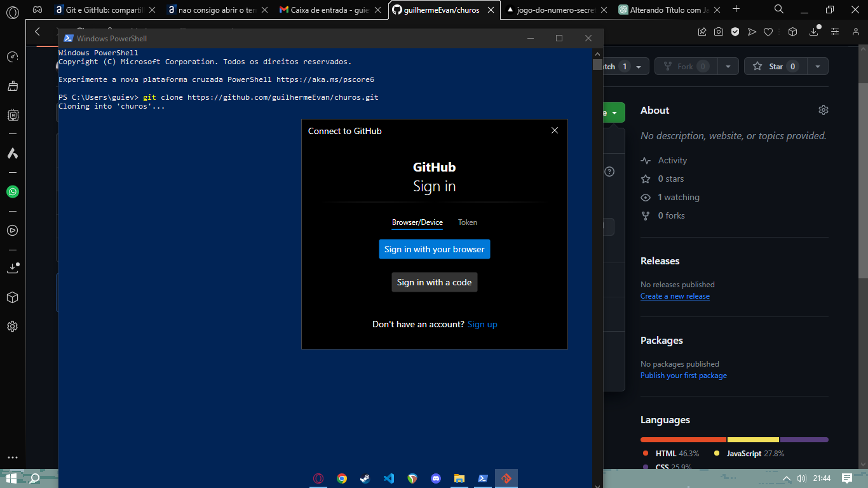Expand the Fork dropdown arrow
The image size is (868, 488).
point(728,66)
